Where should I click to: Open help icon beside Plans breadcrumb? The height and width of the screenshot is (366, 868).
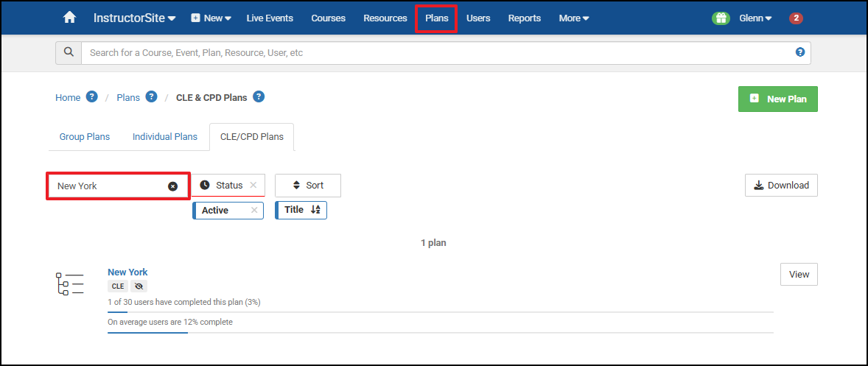(151, 96)
